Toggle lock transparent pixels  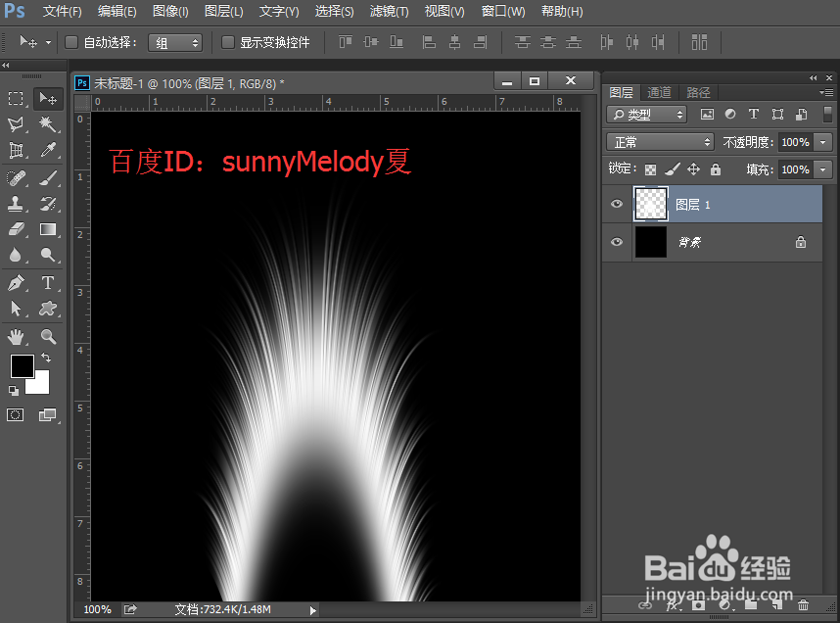point(650,170)
